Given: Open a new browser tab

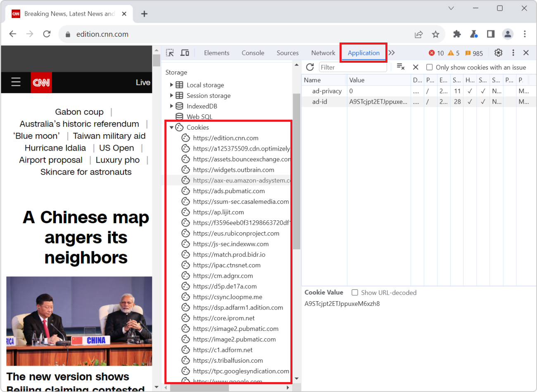Looking at the screenshot, I should [x=144, y=14].
